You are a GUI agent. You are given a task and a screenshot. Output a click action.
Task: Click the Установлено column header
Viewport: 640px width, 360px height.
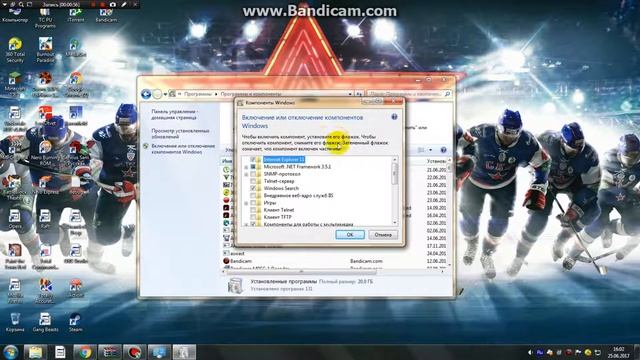coord(436,161)
